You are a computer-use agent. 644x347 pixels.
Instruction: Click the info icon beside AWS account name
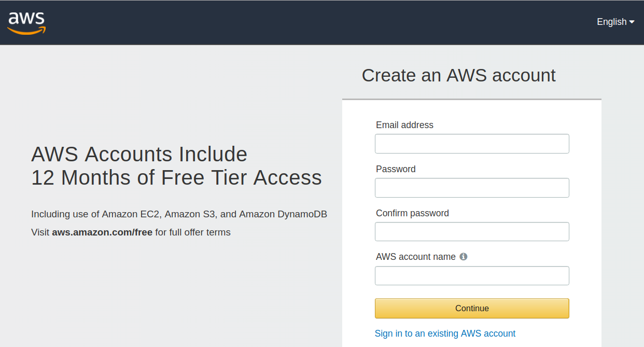(x=464, y=256)
